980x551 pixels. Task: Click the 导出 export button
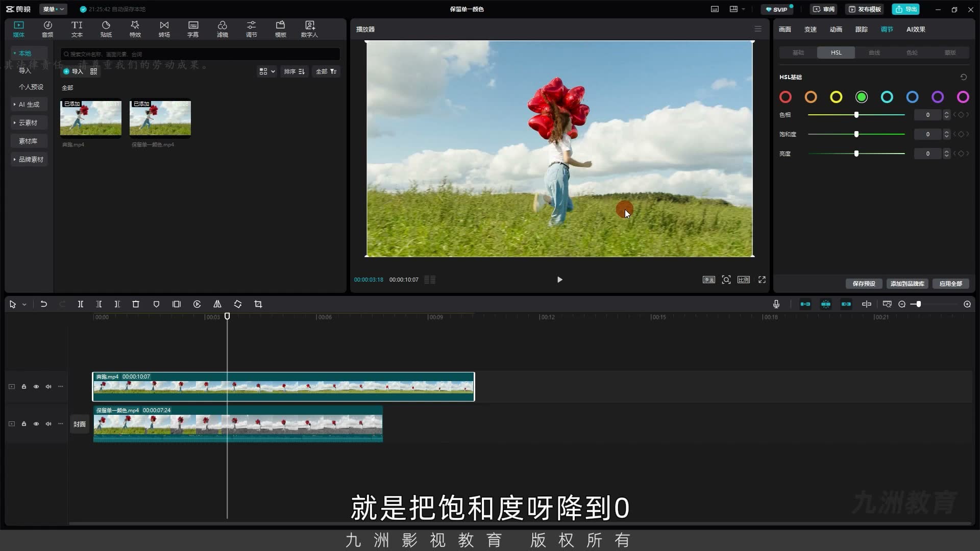coord(906,9)
